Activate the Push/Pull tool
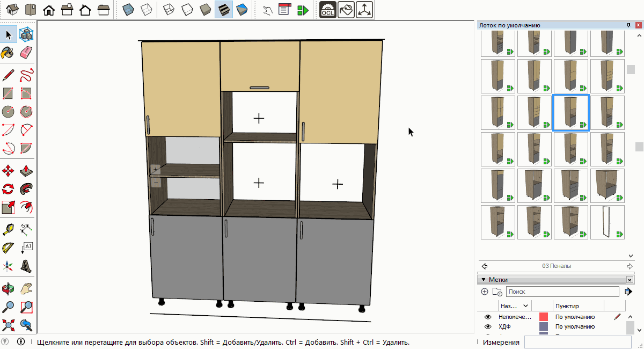Viewport: 644px width, 349px height. [x=26, y=171]
